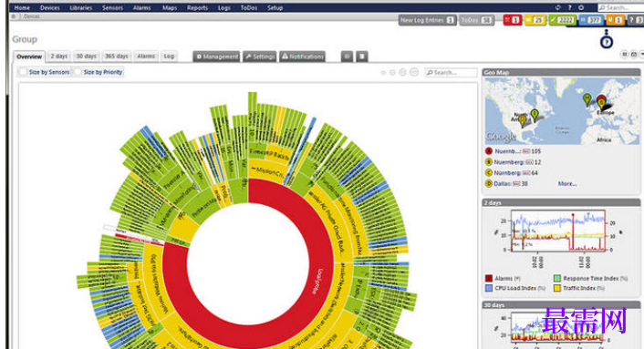
Task: Select the largest circle size view option
Action: (414, 72)
